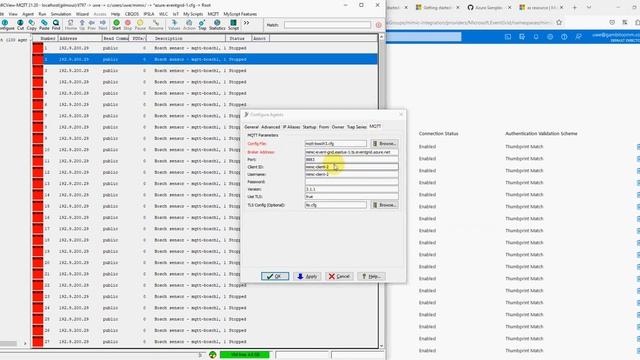Viewport: 640px width, 360px height.
Task: Click Azure portal help question mark icon
Action: [564, 37]
